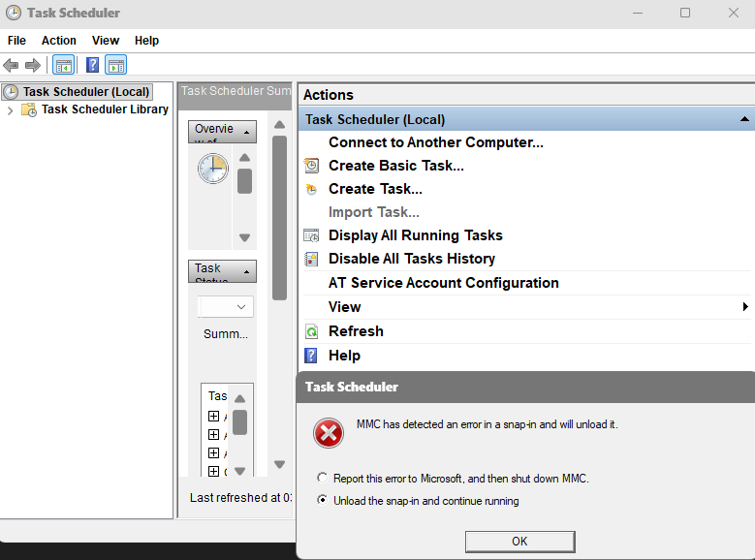Click Create Task action text
755x560 pixels.
pyautogui.click(x=376, y=189)
